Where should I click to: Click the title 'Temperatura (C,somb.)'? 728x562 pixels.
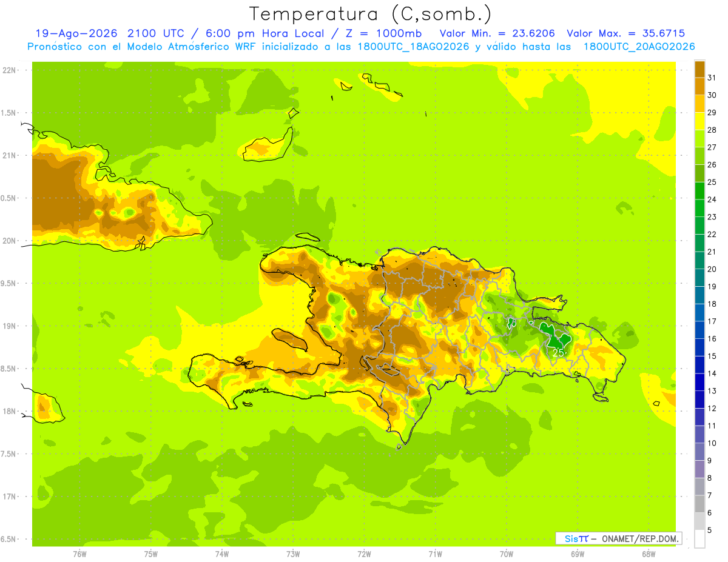tap(370, 14)
